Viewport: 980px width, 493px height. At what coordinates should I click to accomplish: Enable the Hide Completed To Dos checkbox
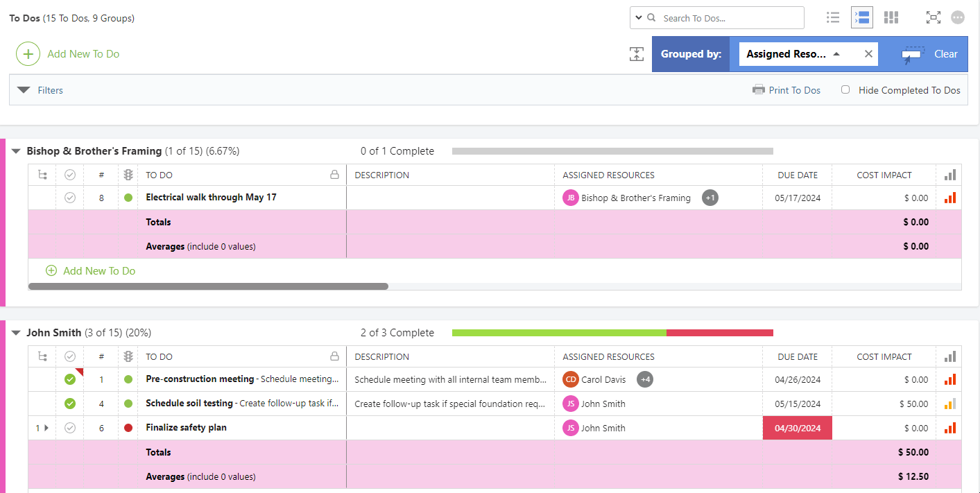[844, 90]
